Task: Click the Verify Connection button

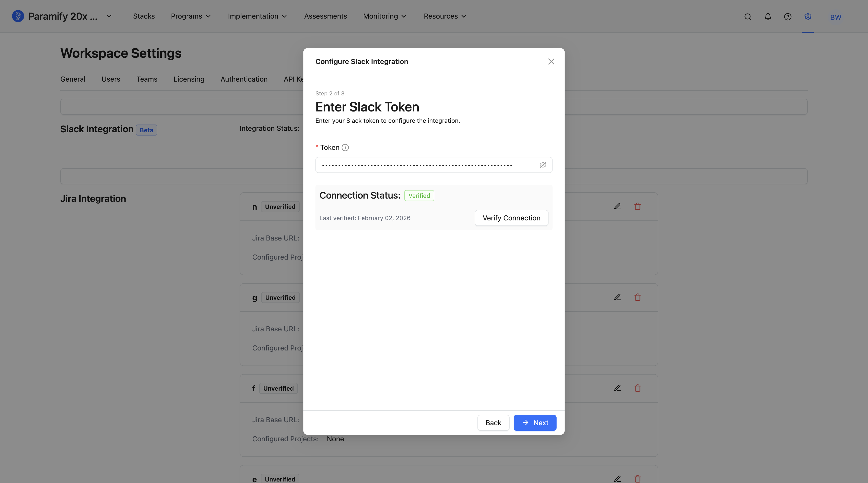Action: point(512,218)
